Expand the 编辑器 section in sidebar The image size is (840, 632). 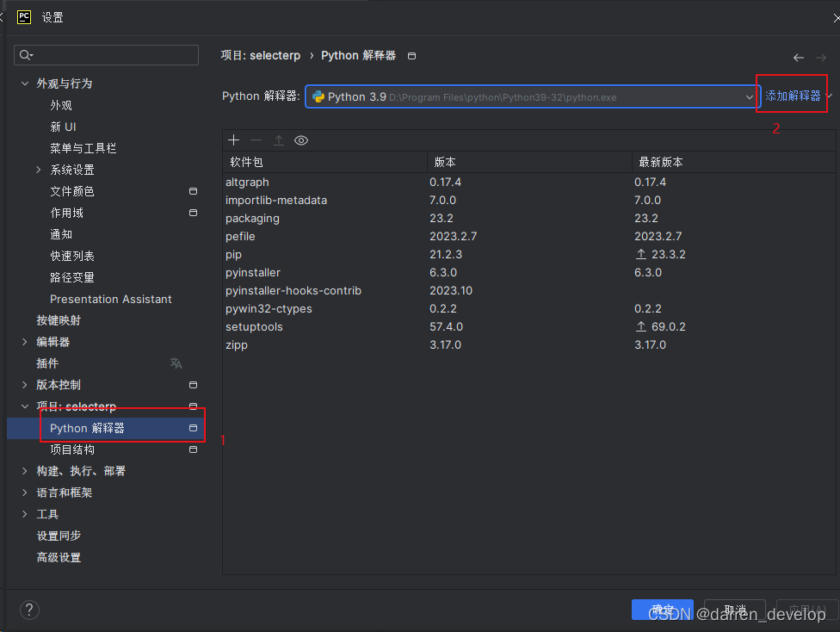tap(24, 341)
